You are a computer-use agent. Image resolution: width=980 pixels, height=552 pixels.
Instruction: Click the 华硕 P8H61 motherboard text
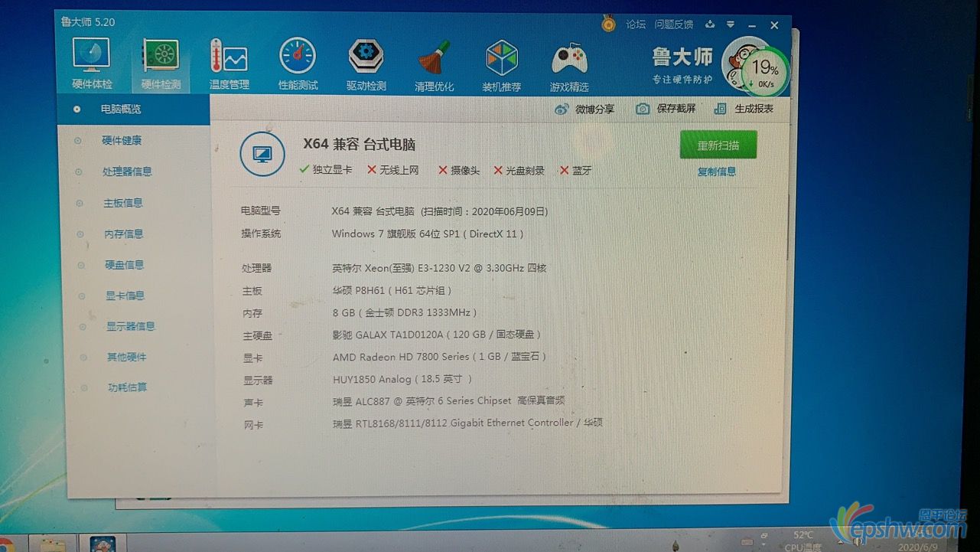point(392,291)
